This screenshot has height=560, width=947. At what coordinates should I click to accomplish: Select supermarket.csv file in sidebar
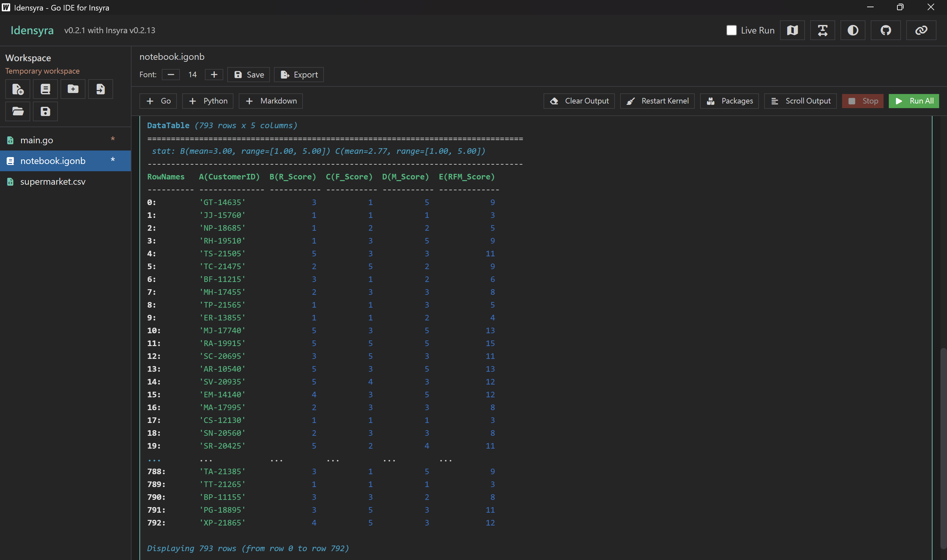[x=53, y=181]
